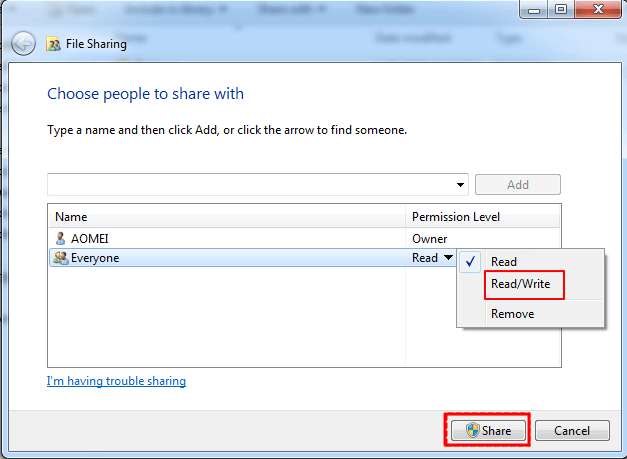627x459 pixels.
Task: Click the Back arrow button
Action: coord(24,44)
